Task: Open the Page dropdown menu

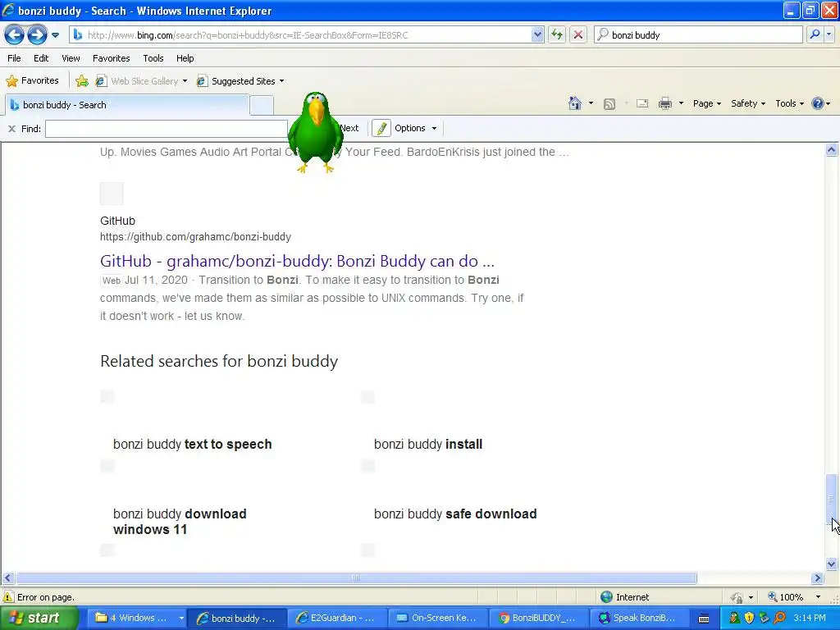Action: (707, 103)
